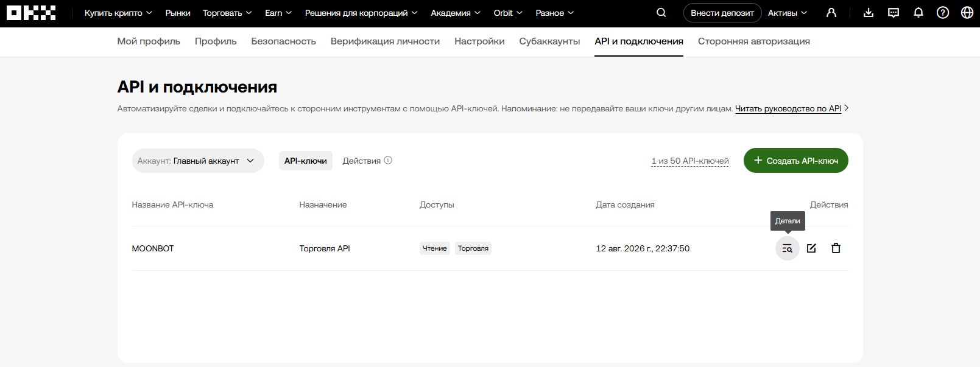Click the download app icon
Image resolution: width=980 pixels, height=367 pixels.
(x=869, y=13)
